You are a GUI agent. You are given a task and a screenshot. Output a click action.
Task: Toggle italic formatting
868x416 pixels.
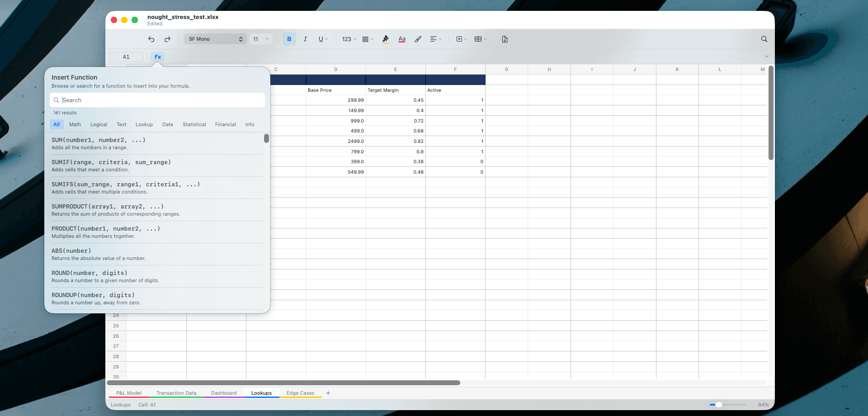tap(305, 39)
